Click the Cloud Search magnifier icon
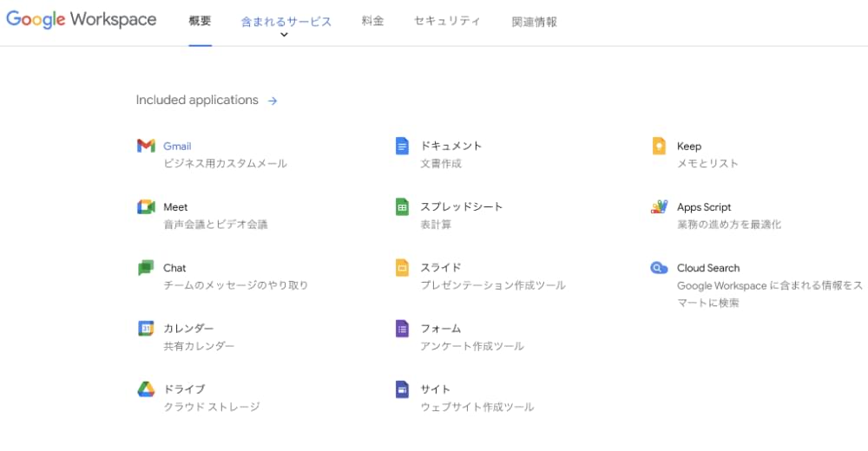This screenshot has width=868, height=451. pyautogui.click(x=659, y=268)
